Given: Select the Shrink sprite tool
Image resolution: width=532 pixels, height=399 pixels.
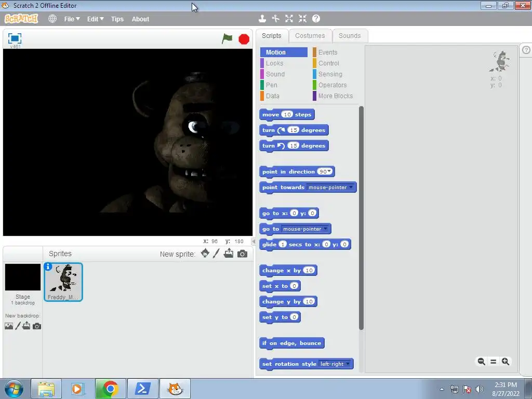Looking at the screenshot, I should pos(302,19).
